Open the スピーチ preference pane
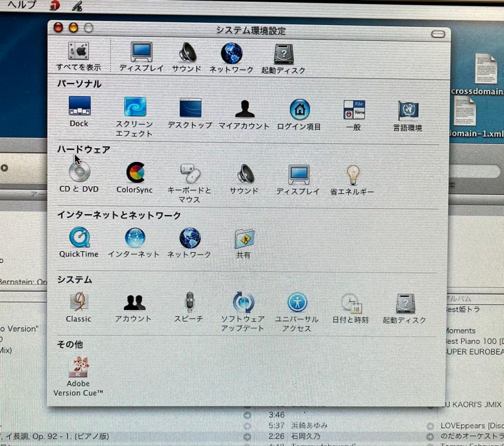Image resolution: width=504 pixels, height=446 pixels. (x=189, y=303)
